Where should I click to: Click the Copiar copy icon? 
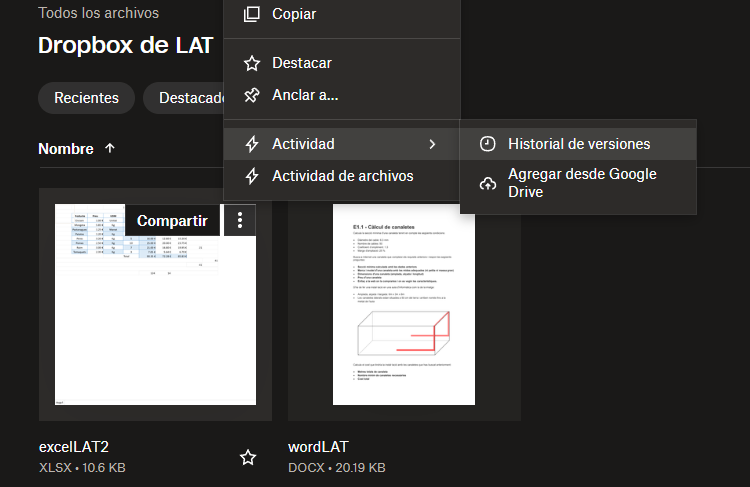coord(252,14)
